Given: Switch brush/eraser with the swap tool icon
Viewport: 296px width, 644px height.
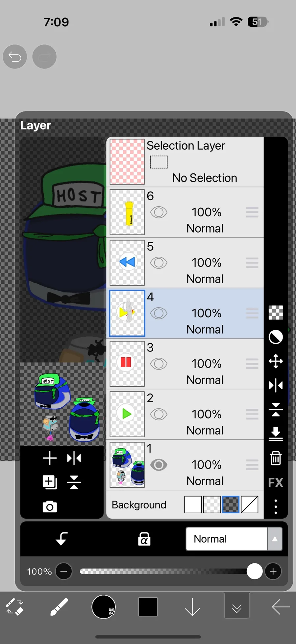Looking at the screenshot, I should [x=15, y=607].
